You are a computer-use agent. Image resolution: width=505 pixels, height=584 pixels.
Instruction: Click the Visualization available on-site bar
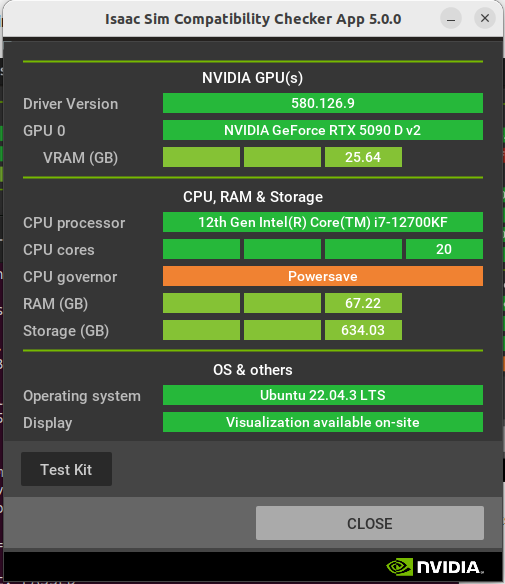coord(323,422)
